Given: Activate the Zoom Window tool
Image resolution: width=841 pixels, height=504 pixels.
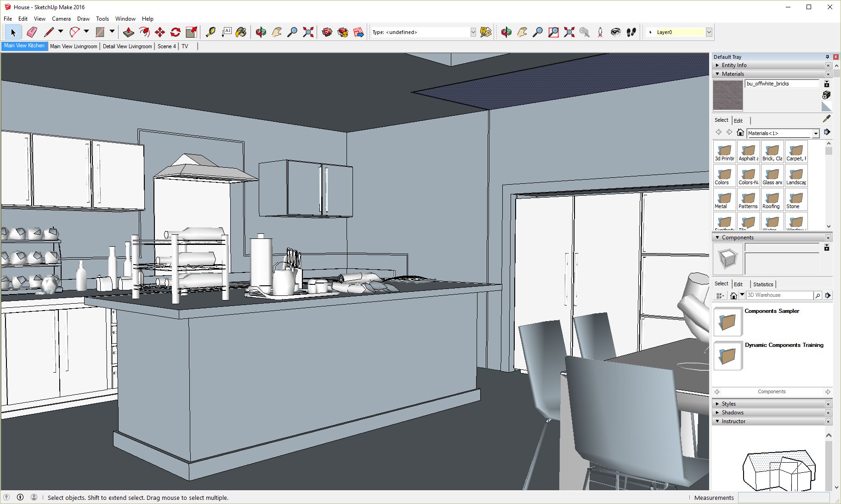Looking at the screenshot, I should [553, 32].
